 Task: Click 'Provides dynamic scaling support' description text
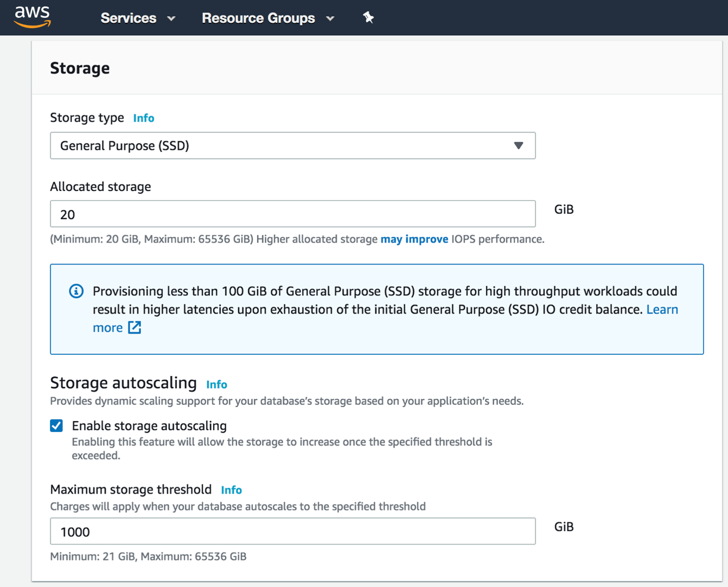[x=286, y=401]
